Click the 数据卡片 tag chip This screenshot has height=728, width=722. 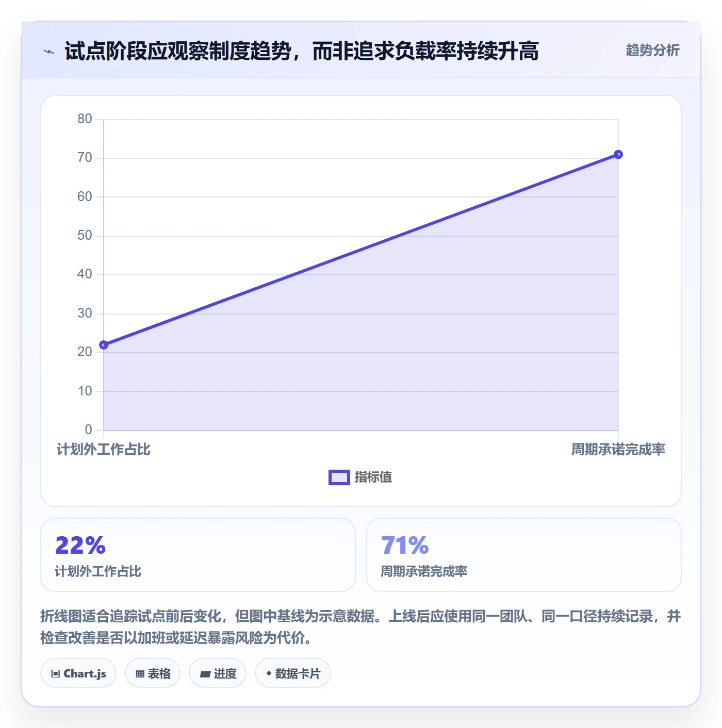293,673
